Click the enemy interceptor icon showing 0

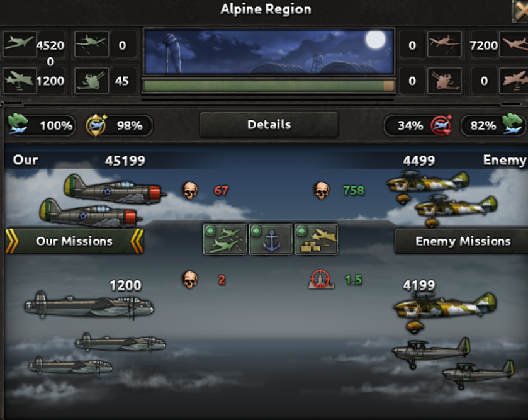(x=444, y=44)
